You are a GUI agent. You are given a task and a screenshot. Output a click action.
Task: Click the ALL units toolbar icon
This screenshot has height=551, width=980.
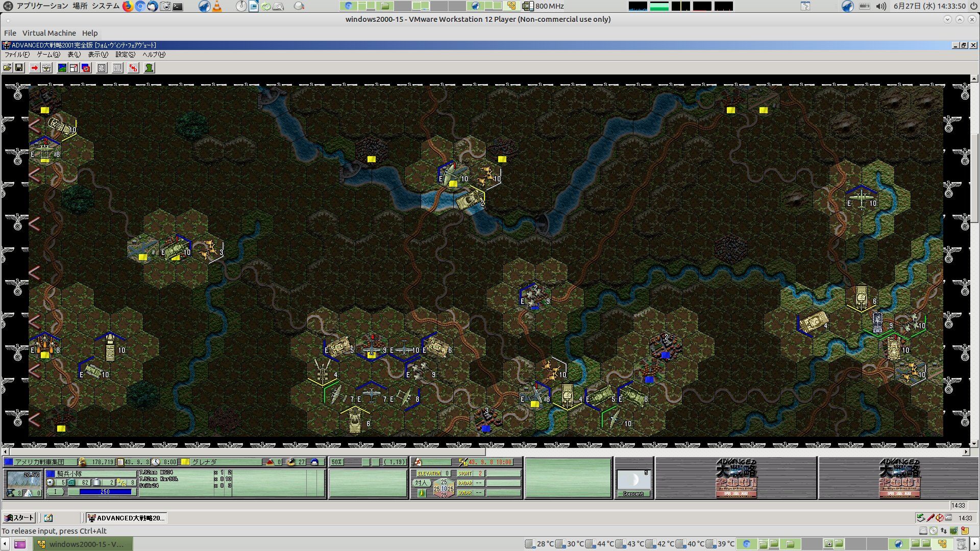coord(117,68)
